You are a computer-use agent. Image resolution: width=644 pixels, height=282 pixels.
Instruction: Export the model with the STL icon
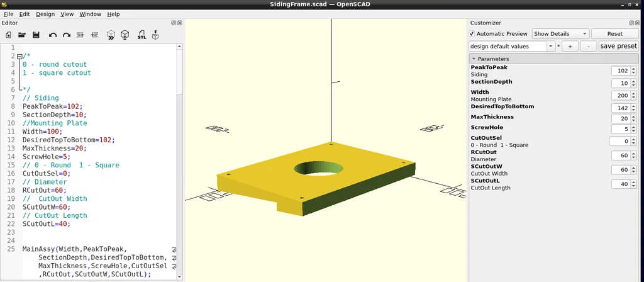click(x=142, y=35)
